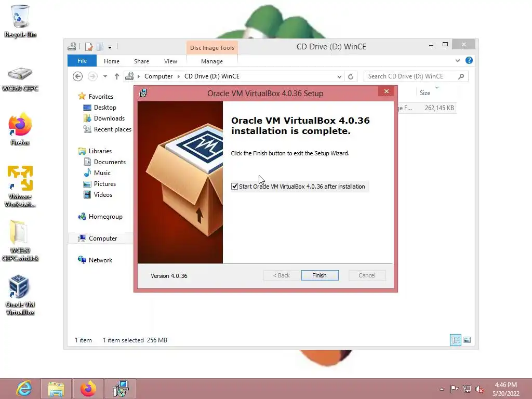Image resolution: width=532 pixels, height=399 pixels.
Task: Sort by the Size column header
Action: (436, 92)
